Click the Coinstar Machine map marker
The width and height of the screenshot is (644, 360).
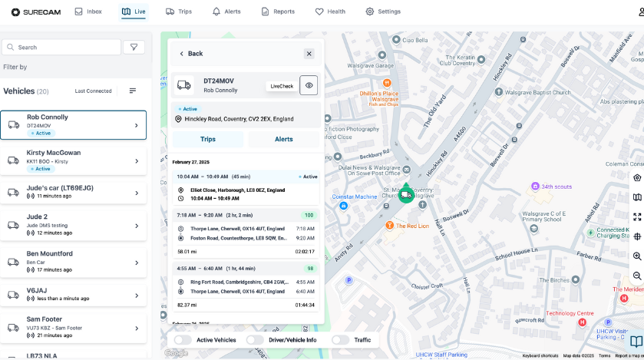(343, 206)
